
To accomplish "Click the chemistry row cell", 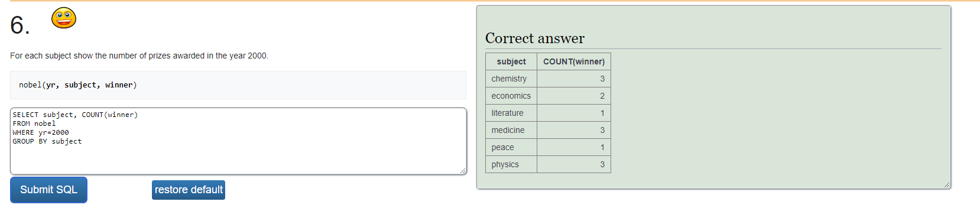I will pyautogui.click(x=511, y=79).
